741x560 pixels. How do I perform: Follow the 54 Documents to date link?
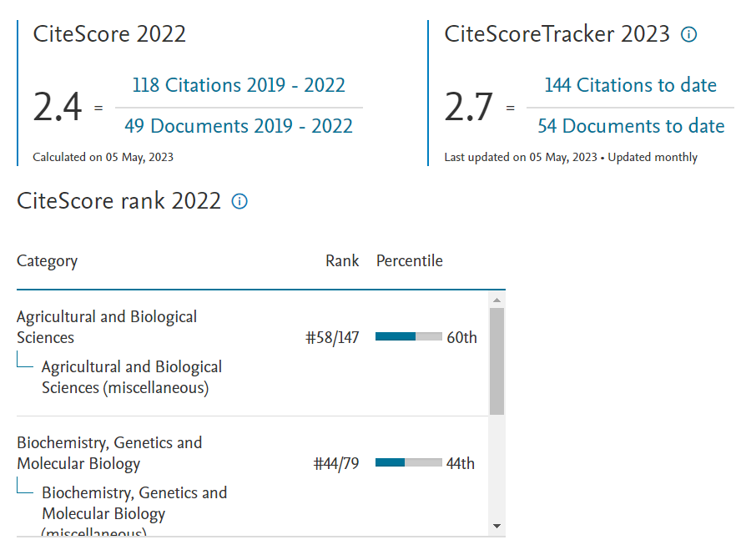[x=631, y=126]
